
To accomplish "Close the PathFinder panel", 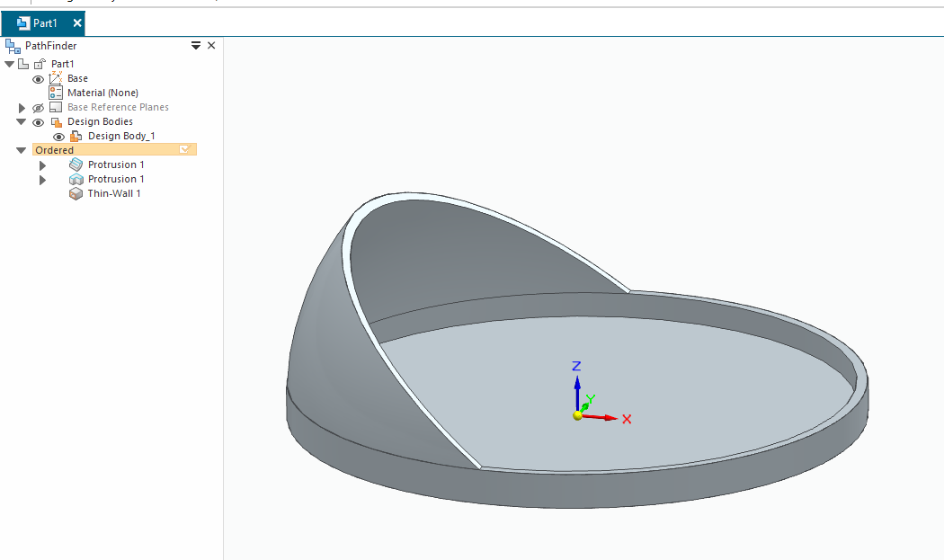I will tap(211, 46).
